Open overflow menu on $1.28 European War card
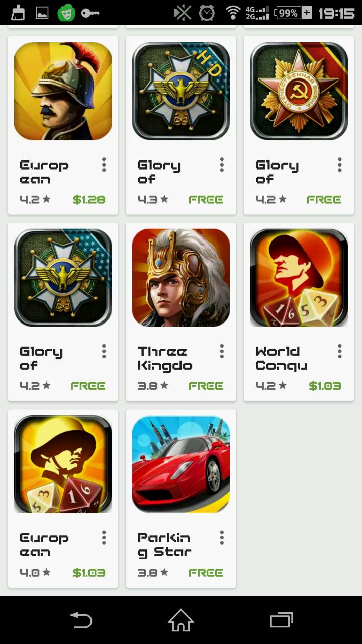The height and width of the screenshot is (644, 362). pyautogui.click(x=104, y=165)
